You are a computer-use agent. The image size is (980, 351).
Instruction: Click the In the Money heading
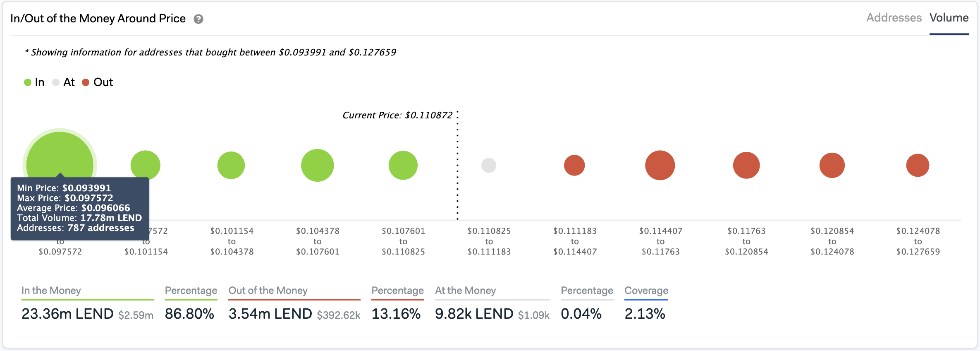51,291
